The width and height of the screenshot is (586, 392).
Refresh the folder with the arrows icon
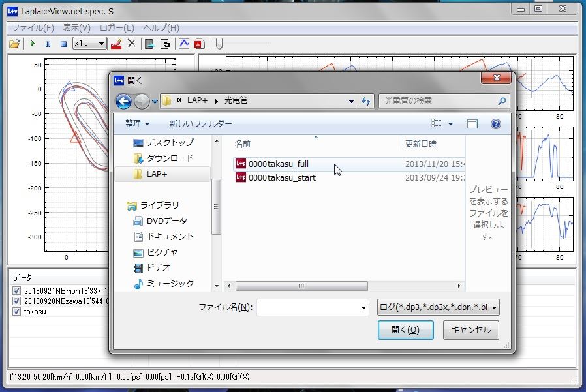366,101
